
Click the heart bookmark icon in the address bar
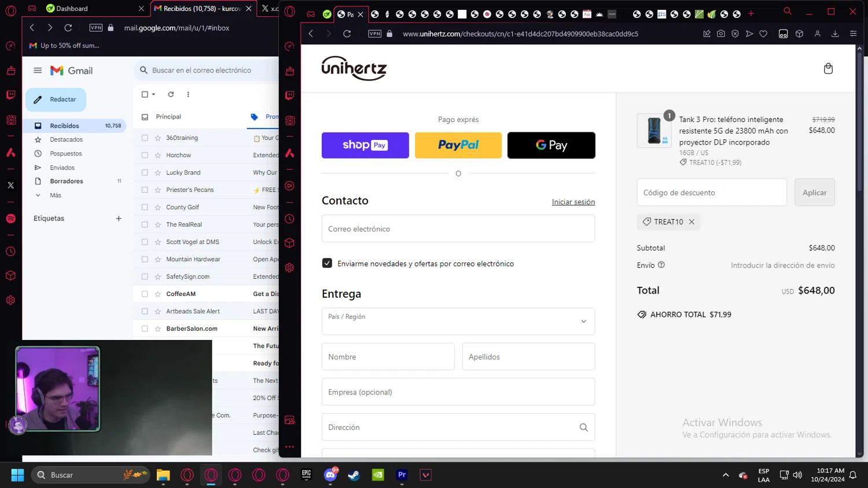click(x=763, y=34)
